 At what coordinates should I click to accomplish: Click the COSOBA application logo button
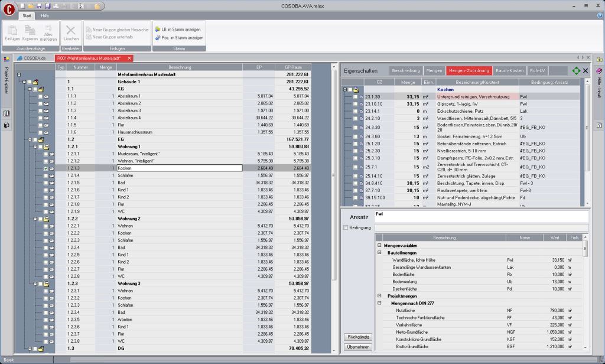click(x=8, y=9)
